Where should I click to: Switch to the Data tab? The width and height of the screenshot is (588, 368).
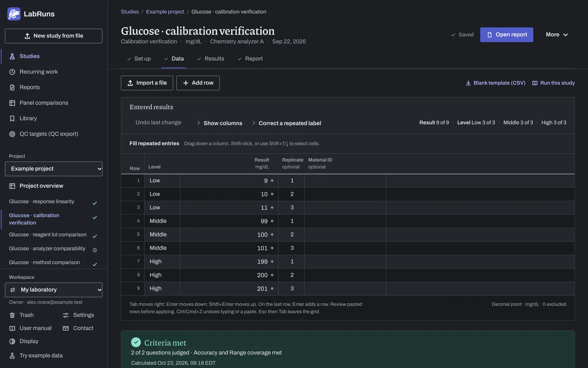tap(174, 59)
